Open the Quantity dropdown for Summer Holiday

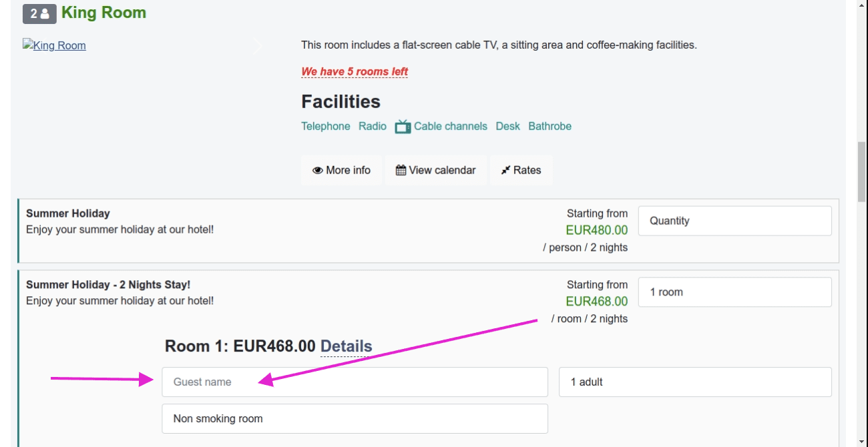coord(734,221)
